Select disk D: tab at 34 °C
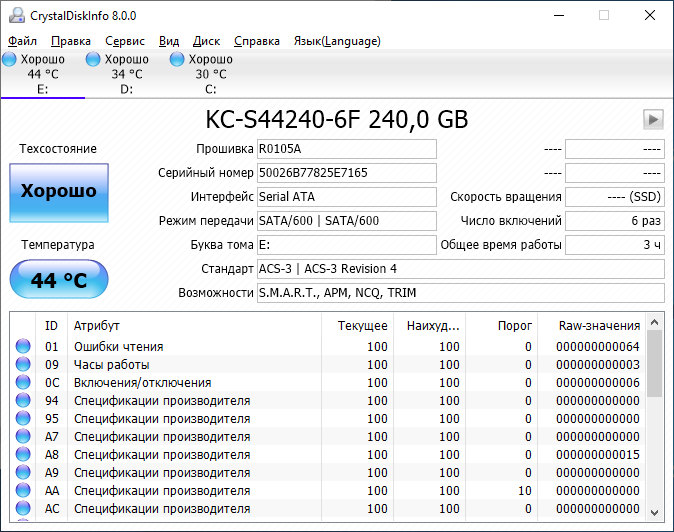 [x=127, y=74]
